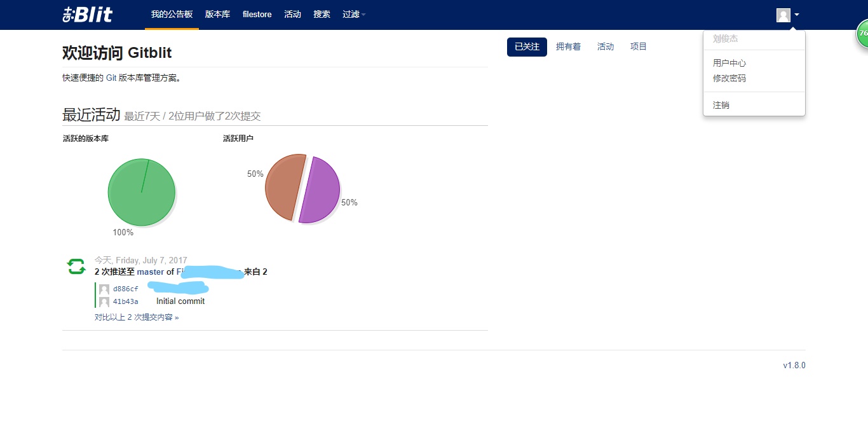Click green circular badge at right edge
868x421 pixels.
862,33
